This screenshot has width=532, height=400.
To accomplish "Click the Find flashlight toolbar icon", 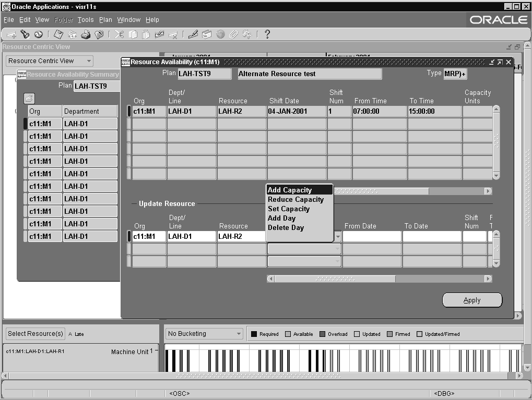I will 25,34.
